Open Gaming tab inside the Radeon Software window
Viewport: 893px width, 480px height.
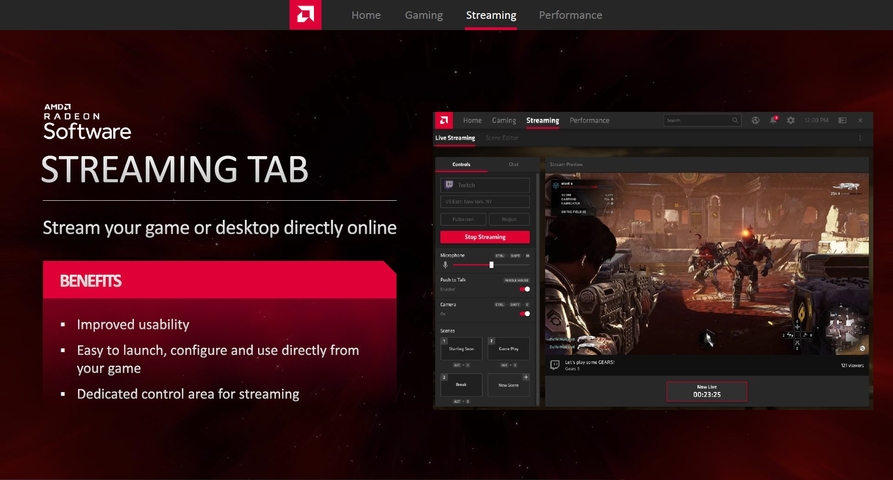click(x=503, y=120)
